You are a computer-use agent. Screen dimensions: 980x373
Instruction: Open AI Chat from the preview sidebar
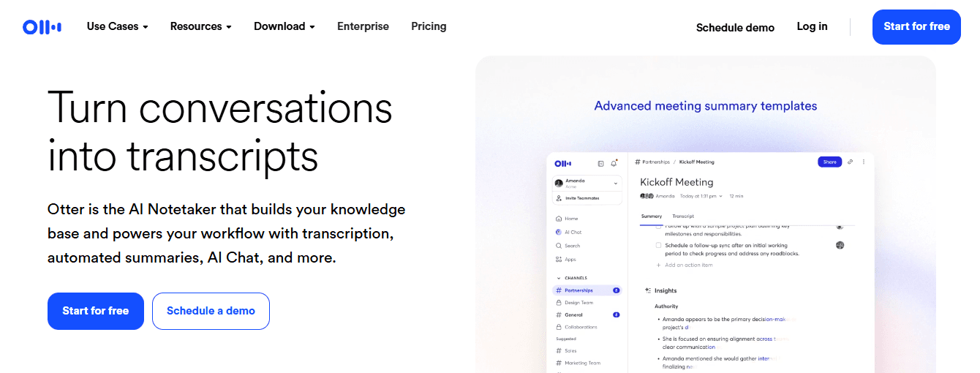pos(568,232)
